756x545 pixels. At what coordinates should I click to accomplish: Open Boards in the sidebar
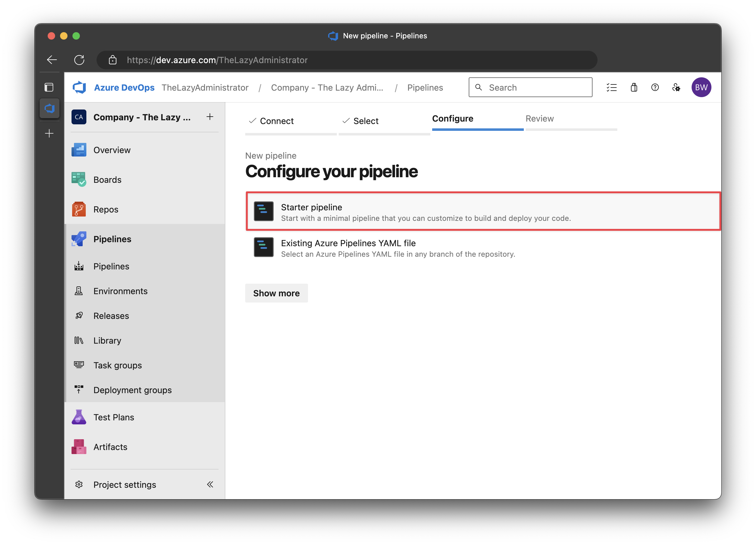tap(145, 180)
